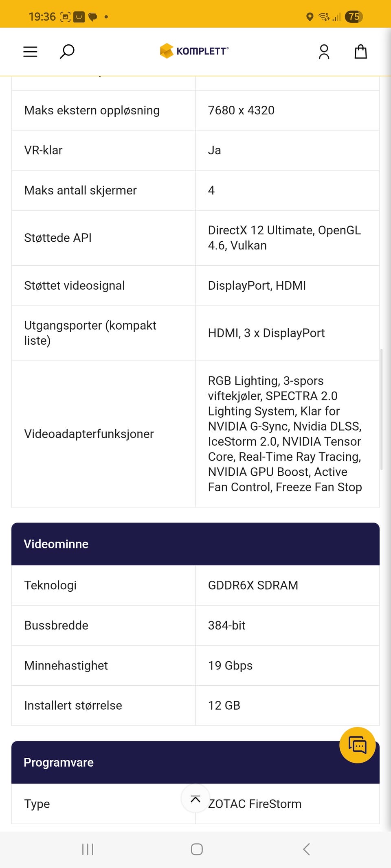Viewport: 391px width, 868px height.
Task: Open the live chat bubble
Action: [x=358, y=745]
